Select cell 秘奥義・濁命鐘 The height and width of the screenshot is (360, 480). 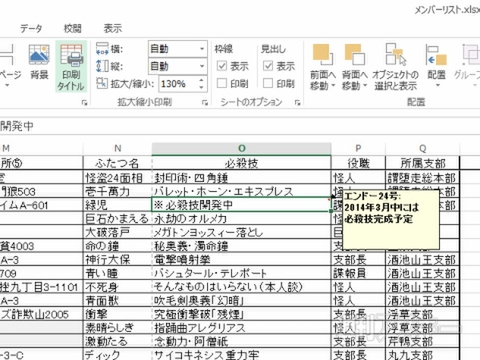tap(242, 246)
